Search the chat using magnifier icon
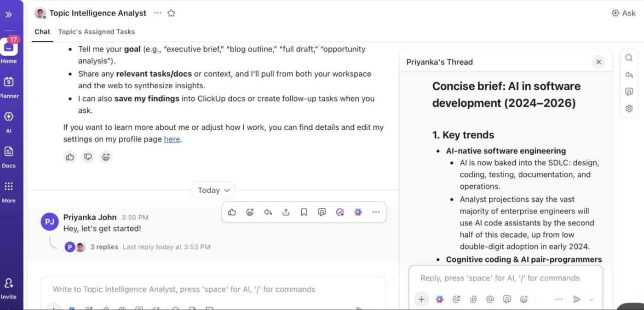 629,58
